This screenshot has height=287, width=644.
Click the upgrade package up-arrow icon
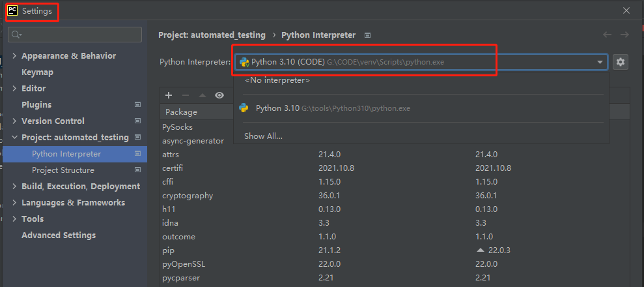pos(202,95)
